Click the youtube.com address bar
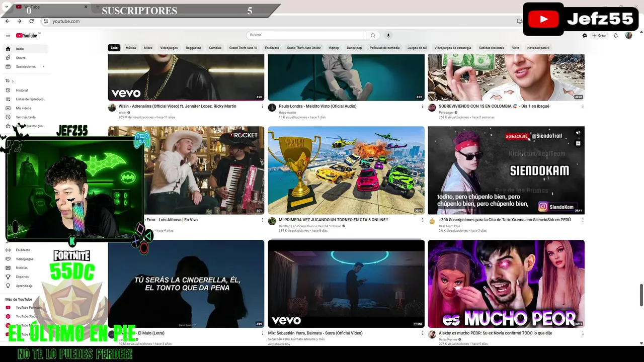 (x=282, y=21)
